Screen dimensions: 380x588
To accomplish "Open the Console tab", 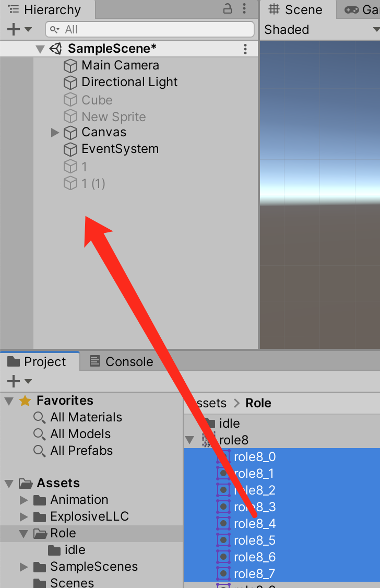I will [x=122, y=361].
